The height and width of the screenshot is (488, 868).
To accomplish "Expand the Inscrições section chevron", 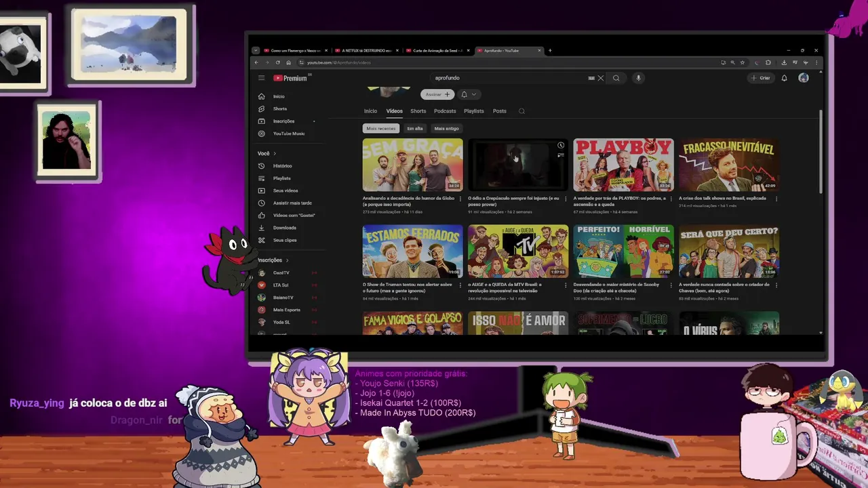I will pyautogui.click(x=287, y=260).
